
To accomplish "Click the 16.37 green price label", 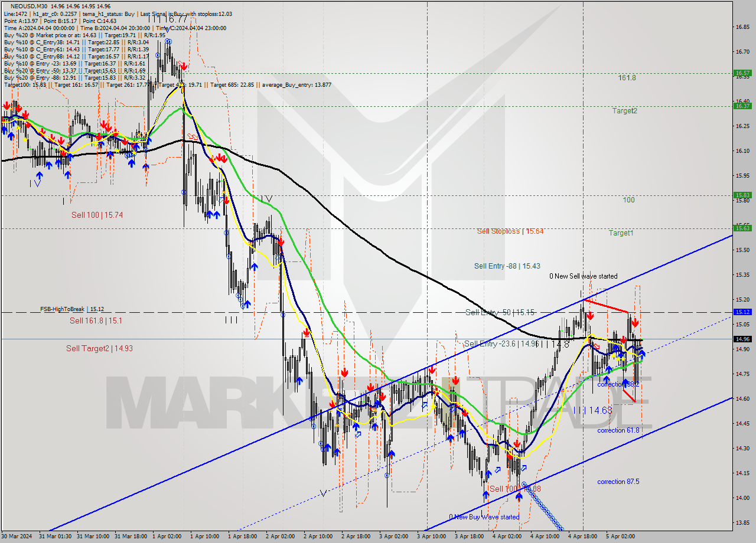I will (x=742, y=106).
